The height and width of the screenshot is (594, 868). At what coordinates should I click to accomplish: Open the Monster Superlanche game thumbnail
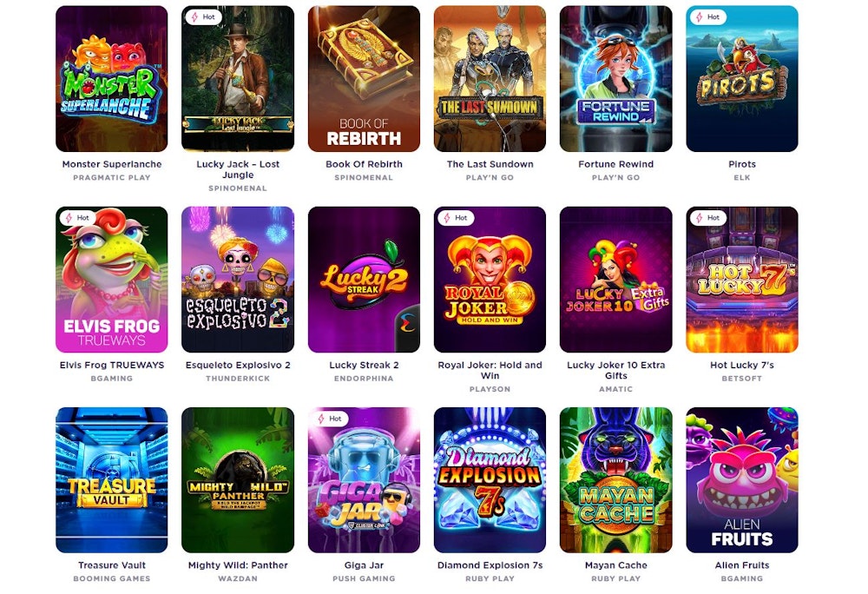click(x=111, y=79)
